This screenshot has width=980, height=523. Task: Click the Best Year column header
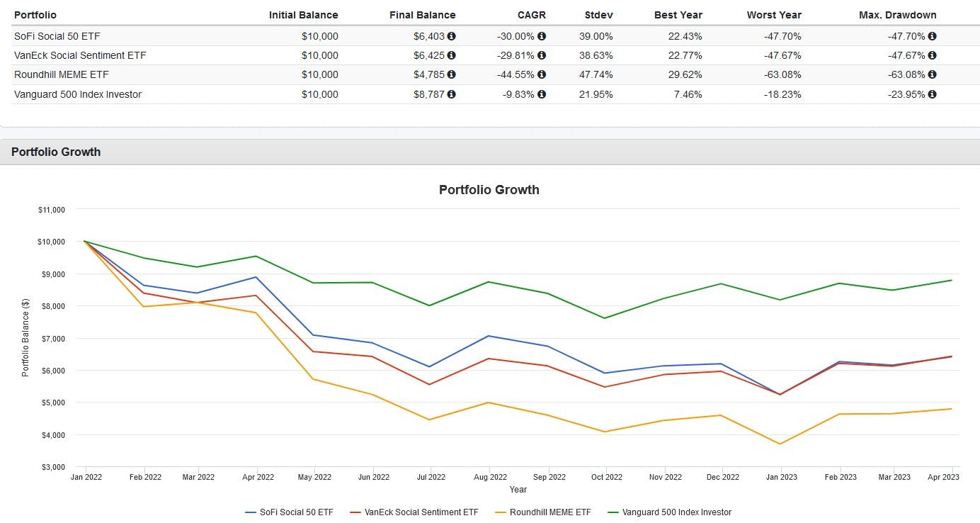point(678,15)
